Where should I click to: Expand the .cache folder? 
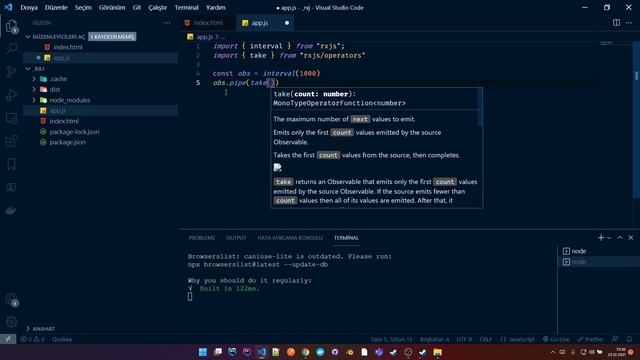[34, 79]
